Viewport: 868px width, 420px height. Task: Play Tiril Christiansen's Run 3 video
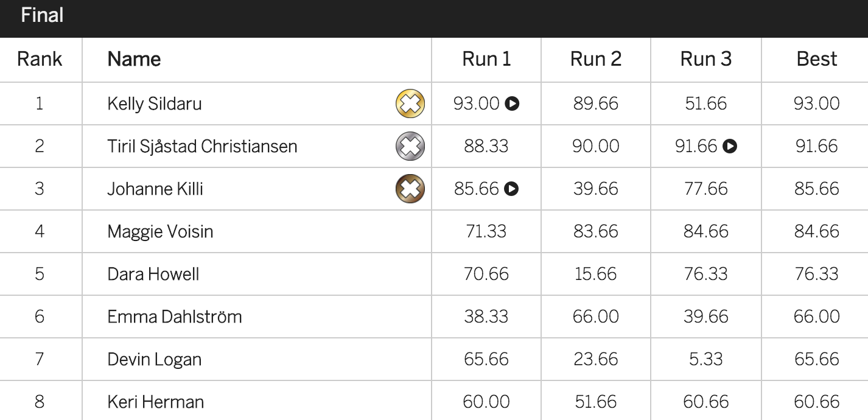tap(730, 146)
